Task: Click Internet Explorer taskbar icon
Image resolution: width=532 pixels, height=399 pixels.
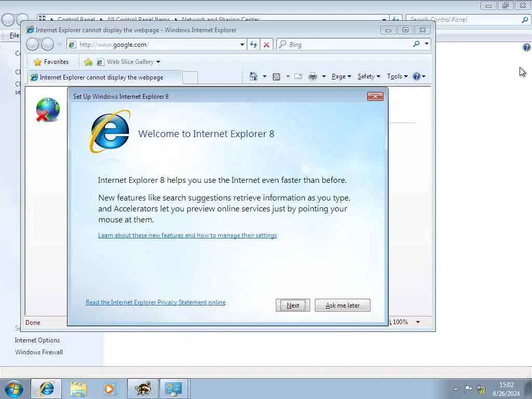Action: pos(46,389)
